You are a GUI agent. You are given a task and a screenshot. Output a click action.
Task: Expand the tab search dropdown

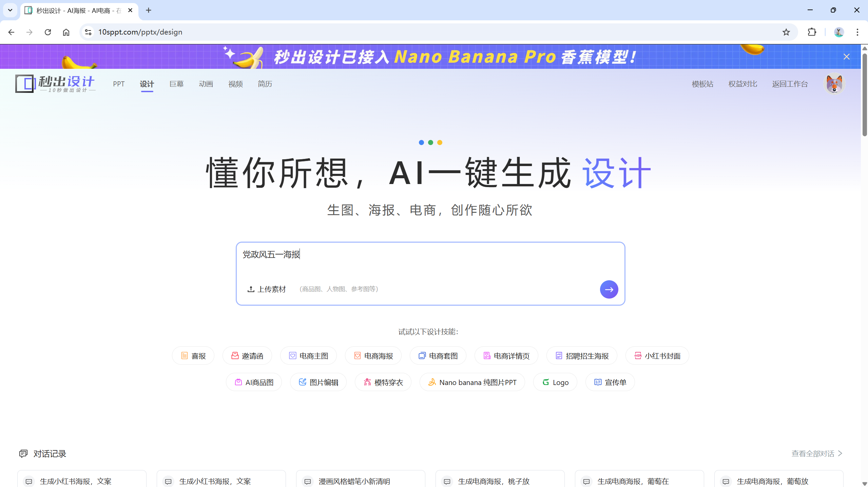10,10
